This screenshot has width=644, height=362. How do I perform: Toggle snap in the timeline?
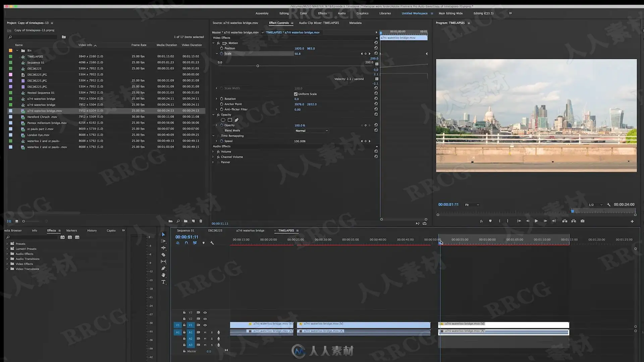tap(186, 243)
